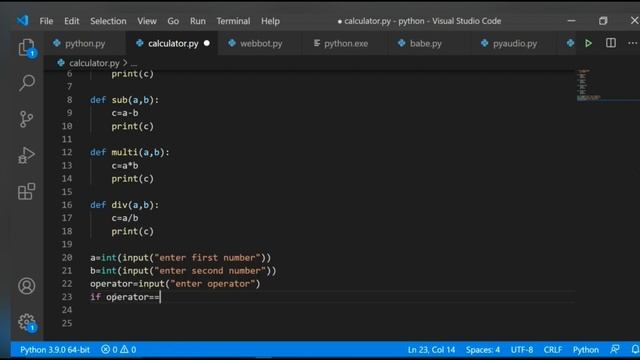
Task: Open the Terminal menu
Action: (233, 21)
